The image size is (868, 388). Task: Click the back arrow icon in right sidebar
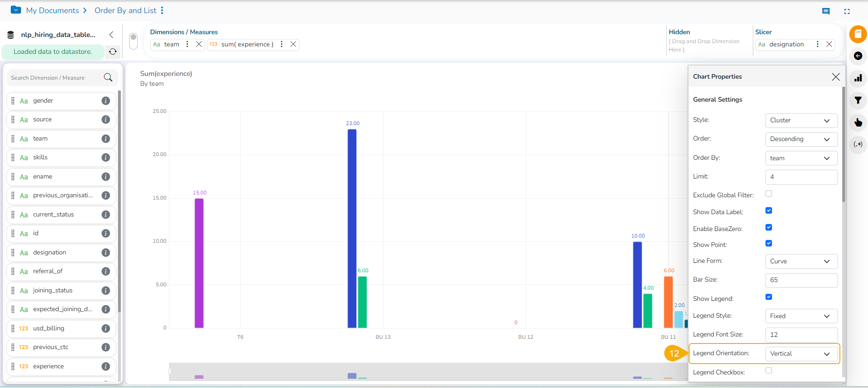click(858, 56)
